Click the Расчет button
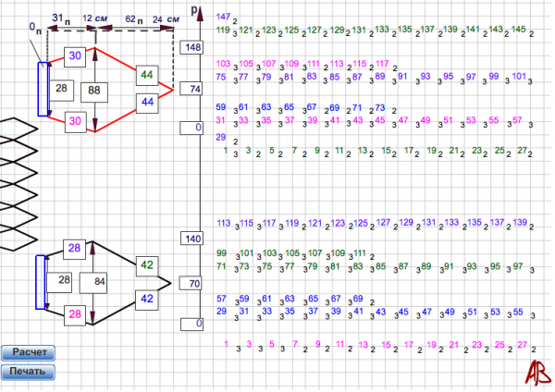This screenshot has height=392, width=555. [x=29, y=352]
